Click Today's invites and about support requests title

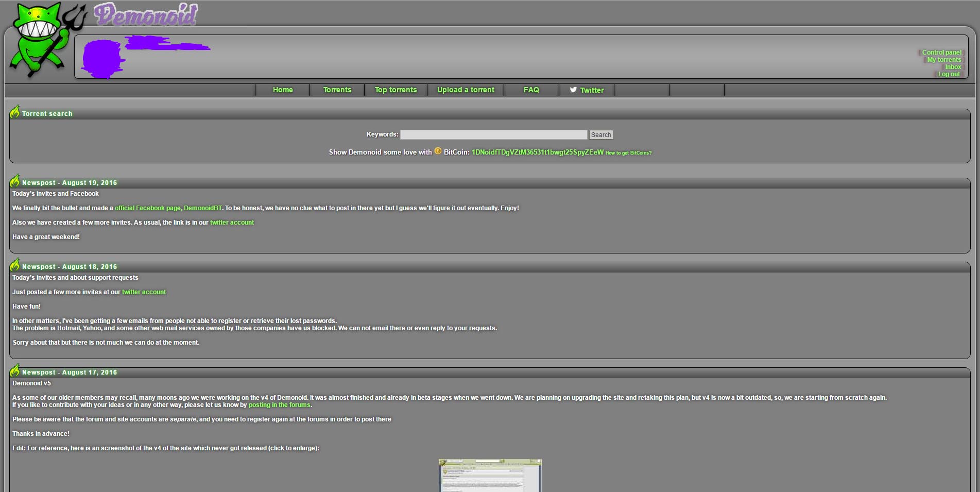[75, 278]
